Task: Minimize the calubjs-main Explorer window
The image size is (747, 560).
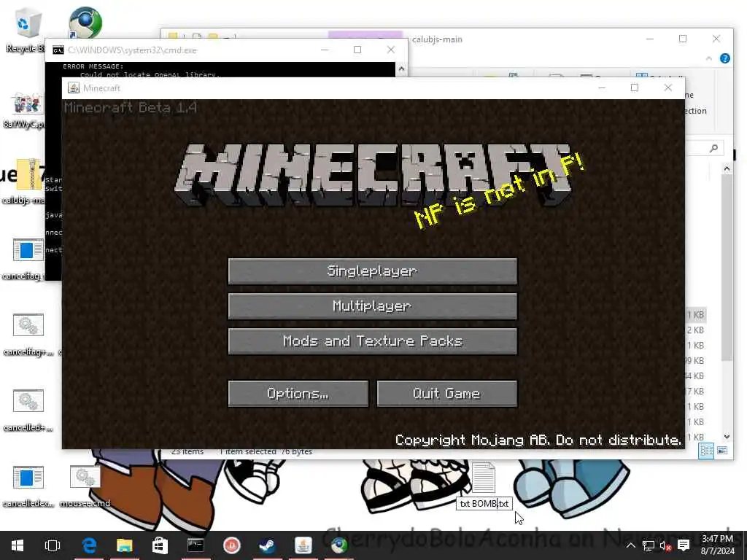Action: (650, 39)
